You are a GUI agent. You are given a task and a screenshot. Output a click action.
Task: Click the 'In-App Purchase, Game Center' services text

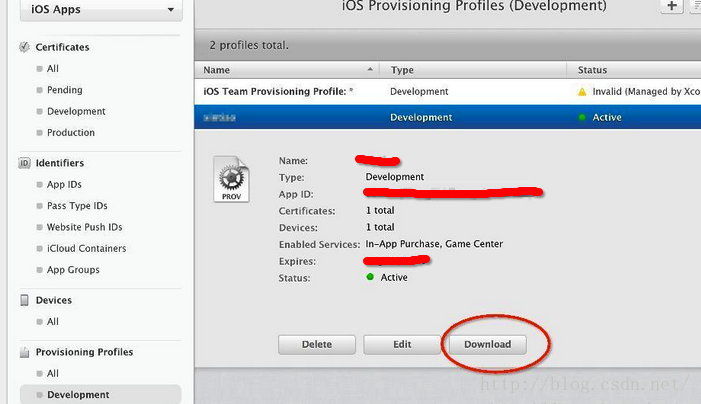(434, 244)
